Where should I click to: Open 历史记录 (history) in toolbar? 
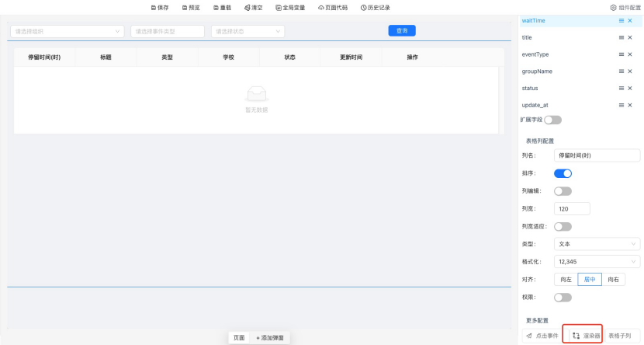pyautogui.click(x=376, y=7)
